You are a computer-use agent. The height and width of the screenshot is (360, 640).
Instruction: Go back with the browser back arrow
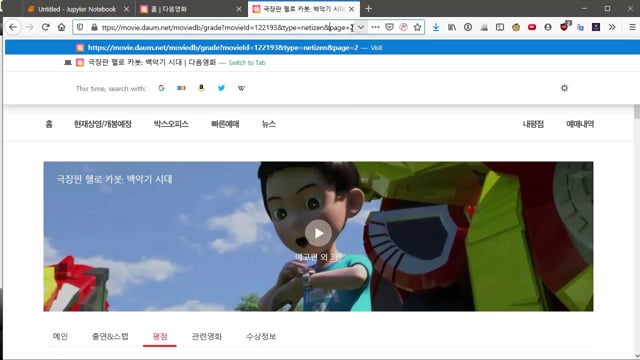pyautogui.click(x=13, y=27)
